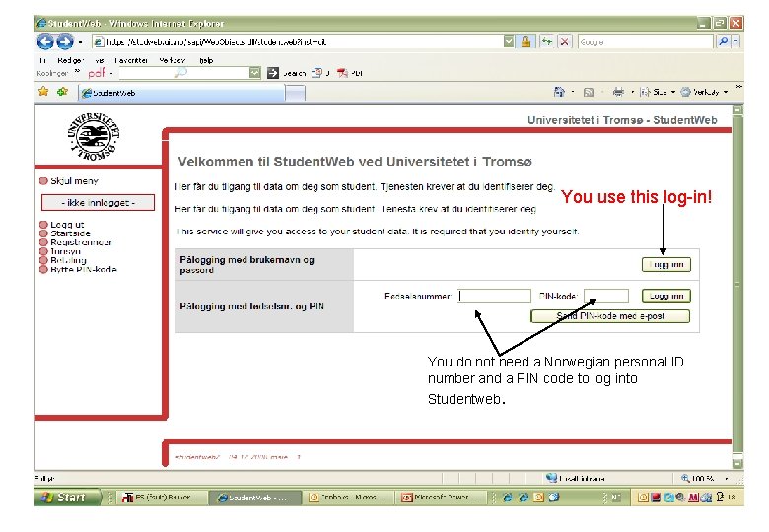This screenshot has height=532, width=769.
Task: Click the Print icon
Action: [x=618, y=92]
